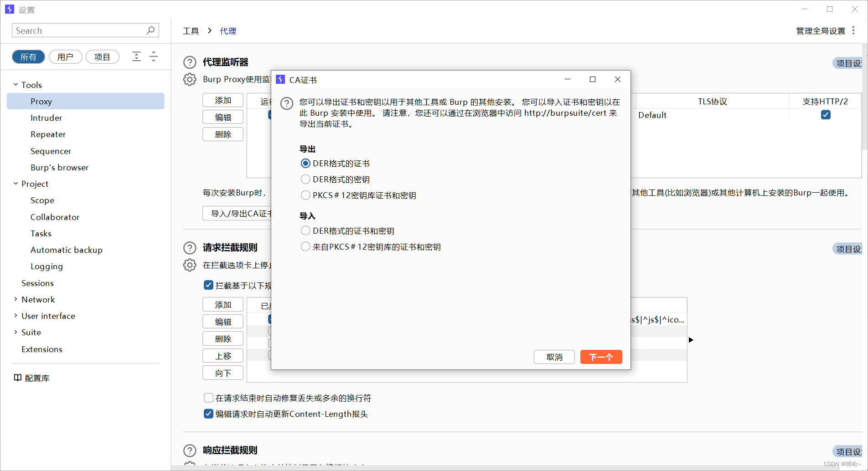
Task: Select import 来自PKCS#12密钥库的证书和密钥 option
Action: point(305,246)
